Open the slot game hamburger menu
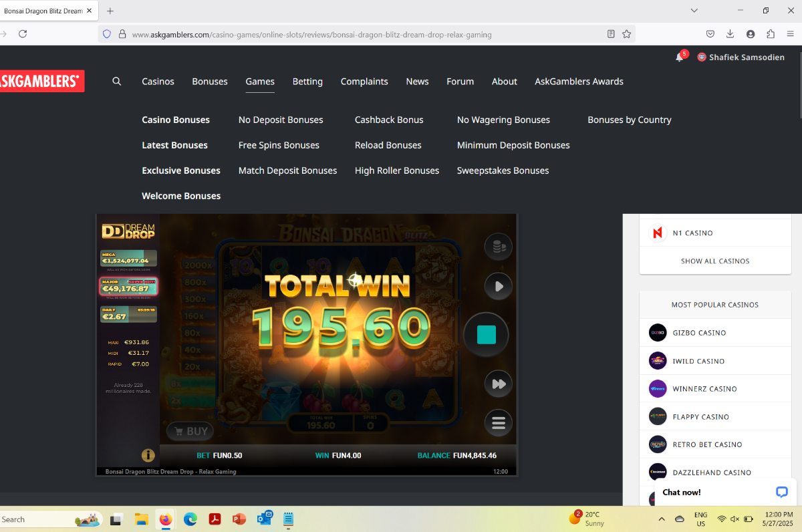802x532 pixels. (498, 423)
